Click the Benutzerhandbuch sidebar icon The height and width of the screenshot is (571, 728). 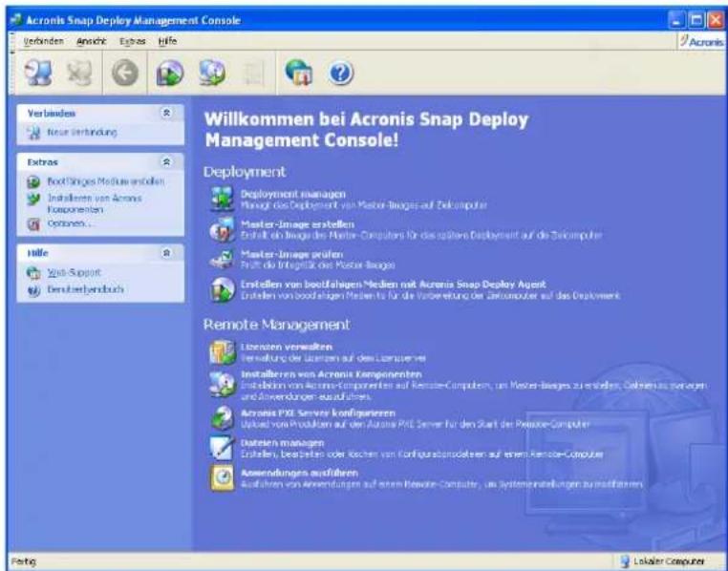[x=33, y=290]
